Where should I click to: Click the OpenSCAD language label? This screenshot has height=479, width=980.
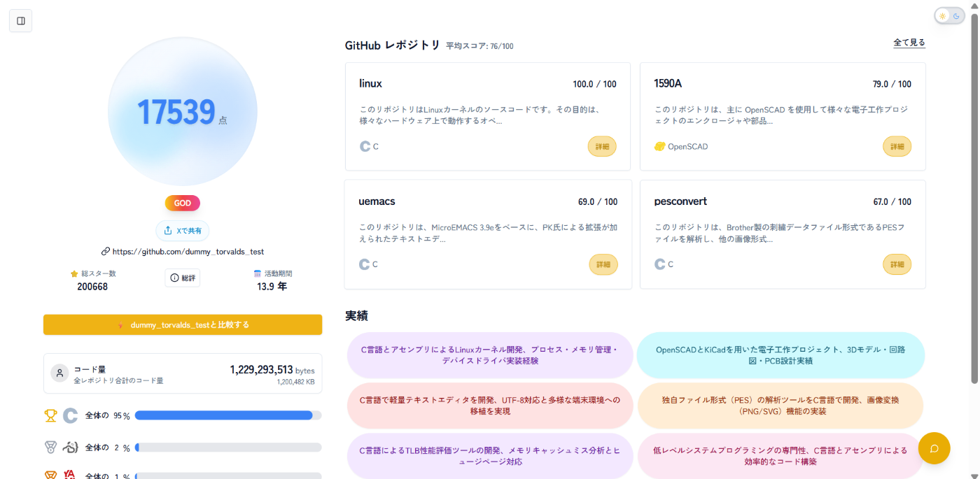click(687, 147)
